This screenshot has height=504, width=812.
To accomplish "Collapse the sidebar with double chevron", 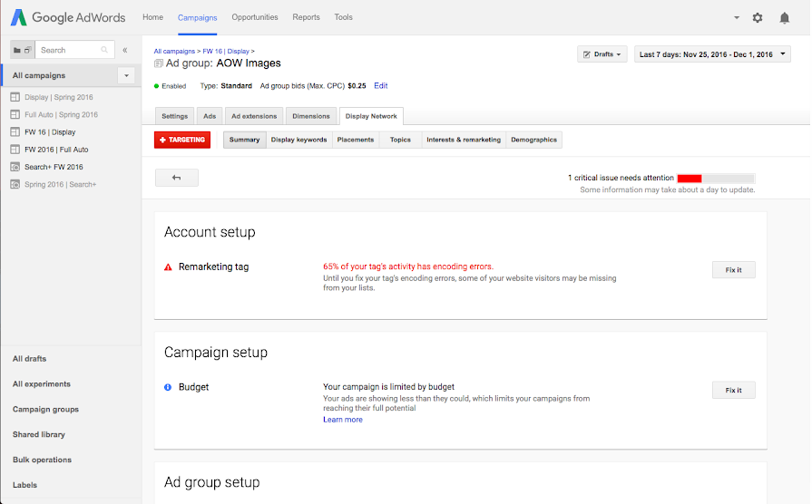I will tap(125, 50).
